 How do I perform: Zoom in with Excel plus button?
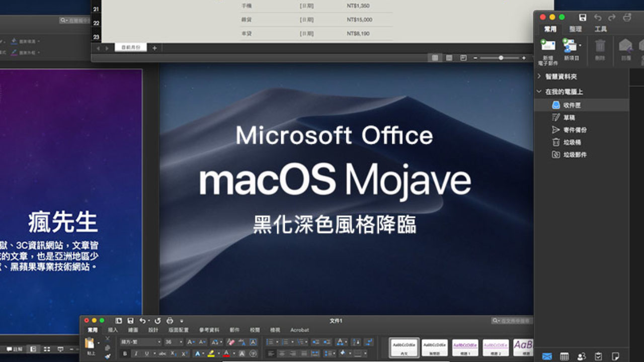[x=524, y=58]
